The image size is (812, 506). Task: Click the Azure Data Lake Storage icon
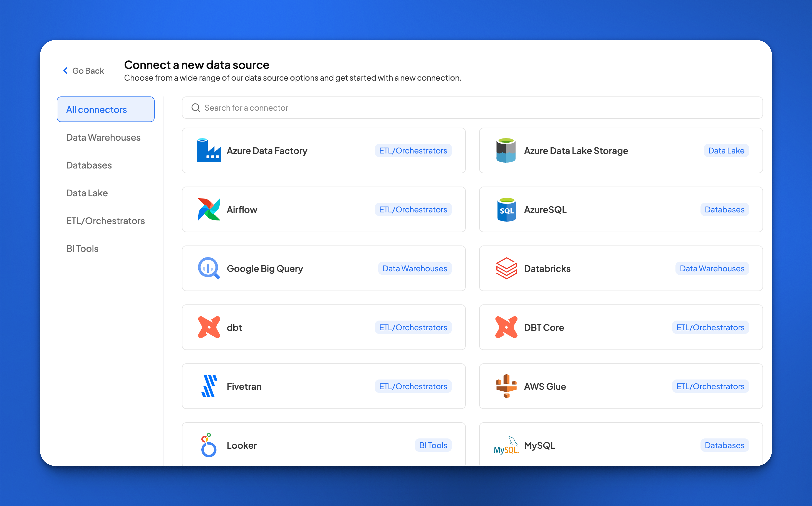pos(506,151)
